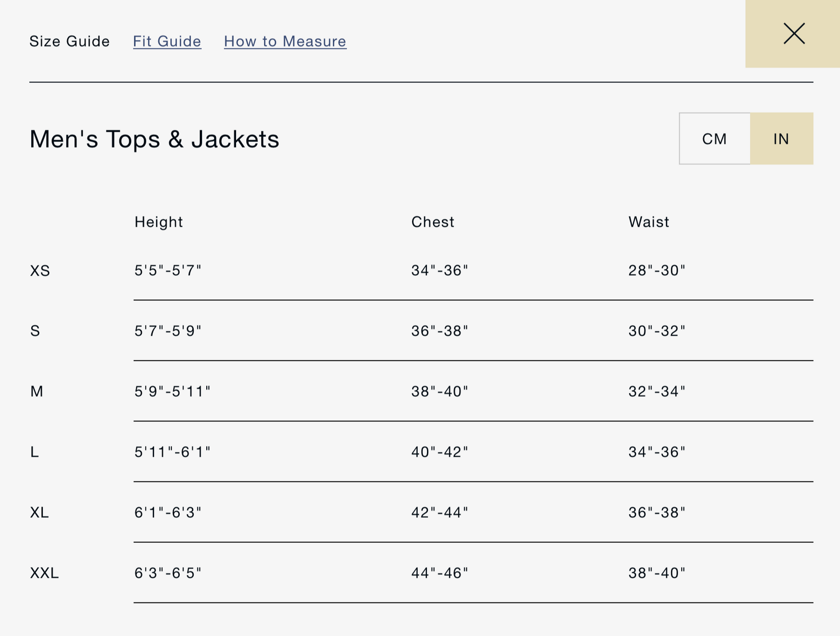
Task: Select the XS size row label
Action: pos(40,271)
